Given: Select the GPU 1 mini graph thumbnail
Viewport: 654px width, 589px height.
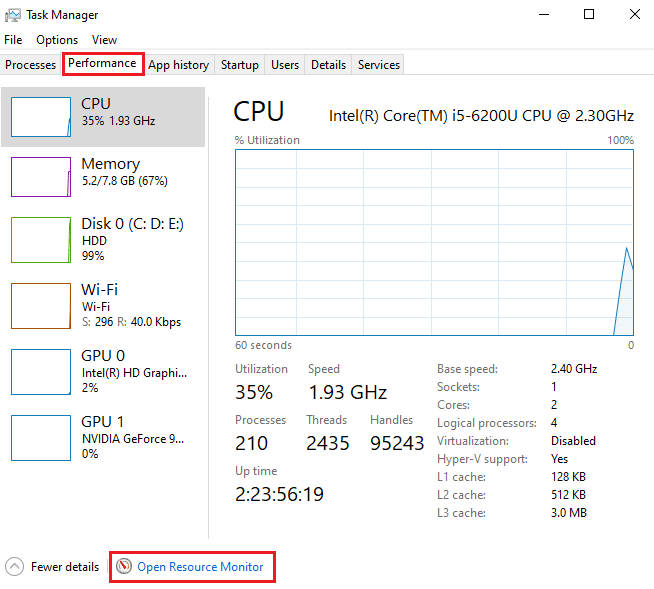Looking at the screenshot, I should tap(41, 438).
